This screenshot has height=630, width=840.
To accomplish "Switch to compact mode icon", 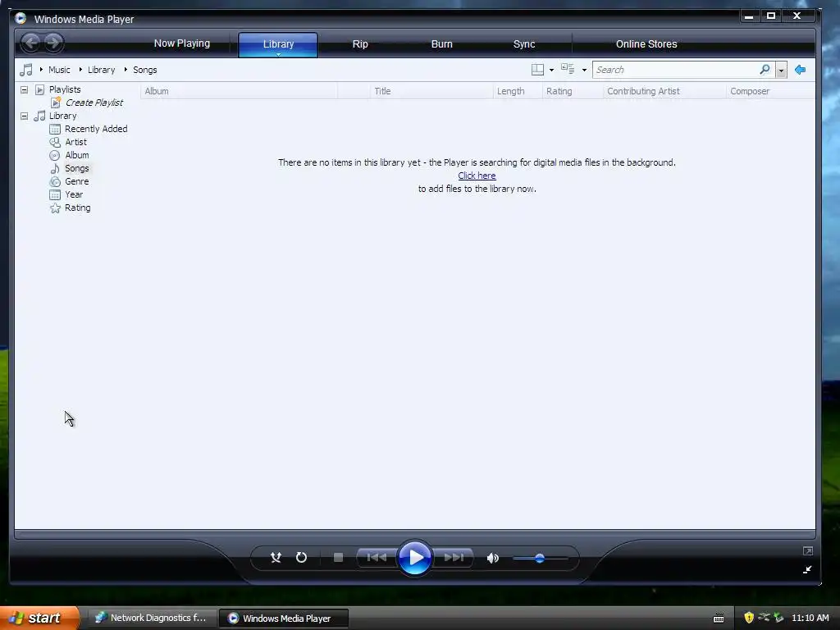I will pos(807,569).
